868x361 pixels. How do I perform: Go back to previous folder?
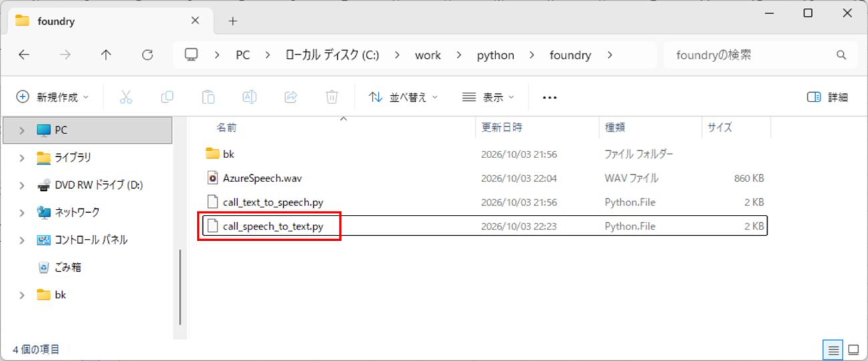[x=24, y=55]
